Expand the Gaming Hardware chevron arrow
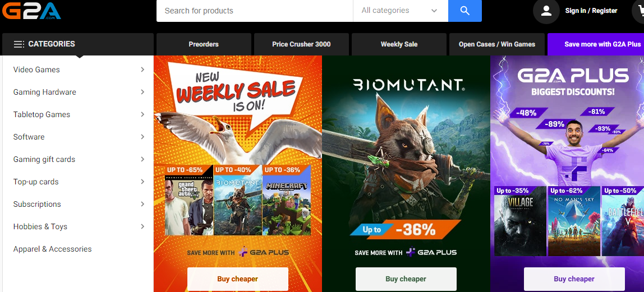 coord(142,92)
